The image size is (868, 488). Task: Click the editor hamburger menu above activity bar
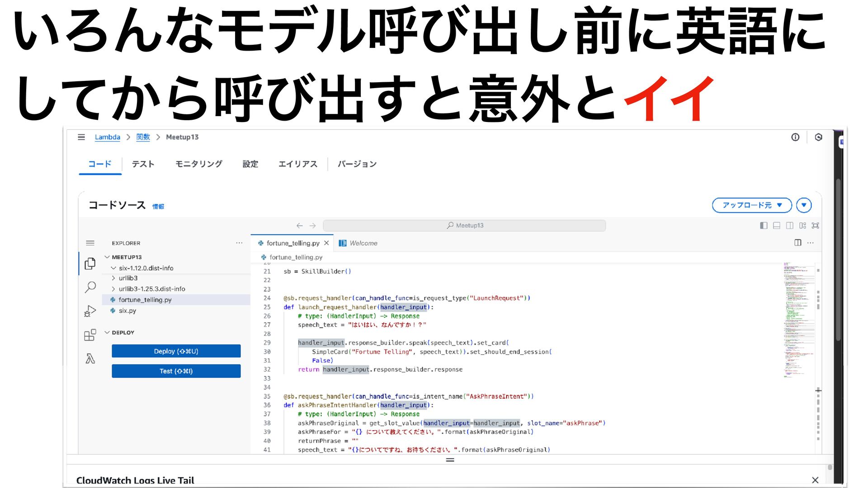click(x=90, y=243)
